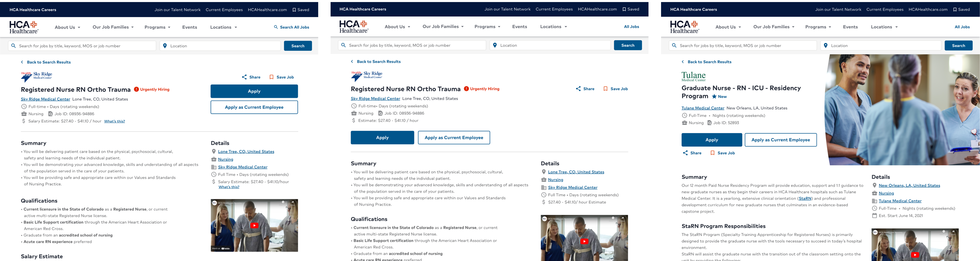The image size is (980, 261).
Task: Click the Location field in the right mockup
Action: pos(881,46)
